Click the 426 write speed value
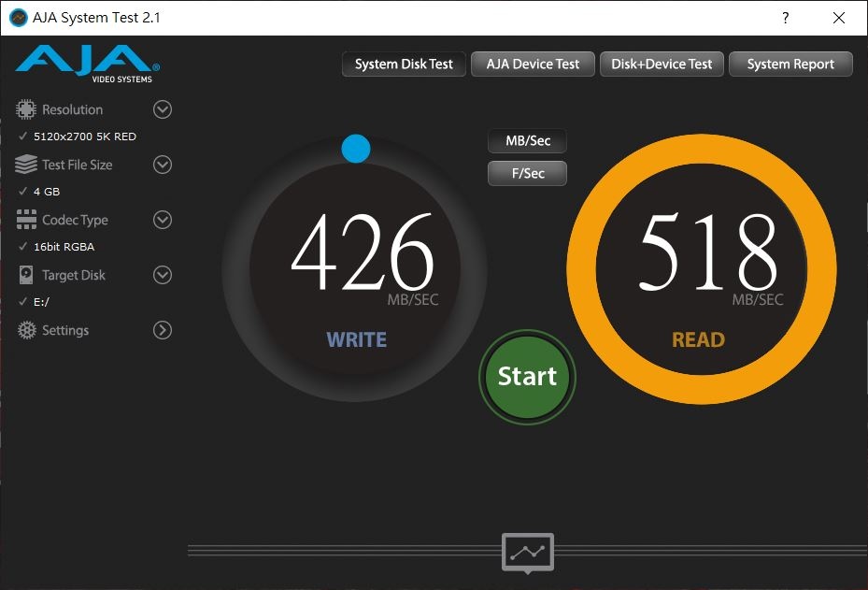This screenshot has height=590, width=868. 363,252
